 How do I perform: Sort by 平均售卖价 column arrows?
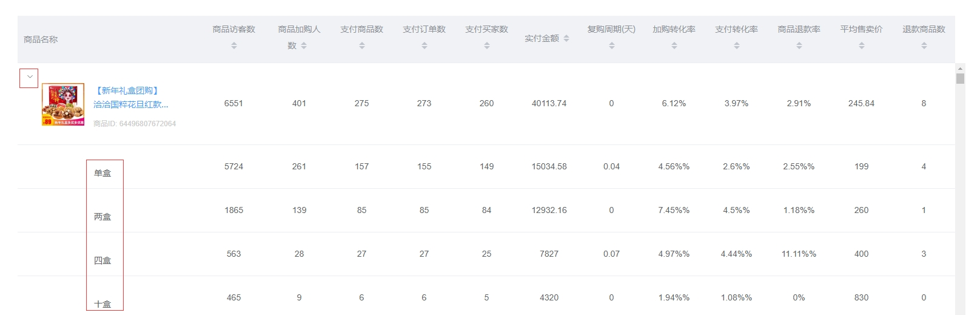point(862,46)
